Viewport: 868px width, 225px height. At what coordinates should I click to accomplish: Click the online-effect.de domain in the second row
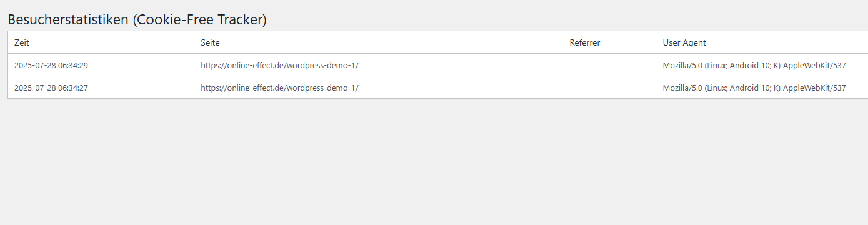256,87
